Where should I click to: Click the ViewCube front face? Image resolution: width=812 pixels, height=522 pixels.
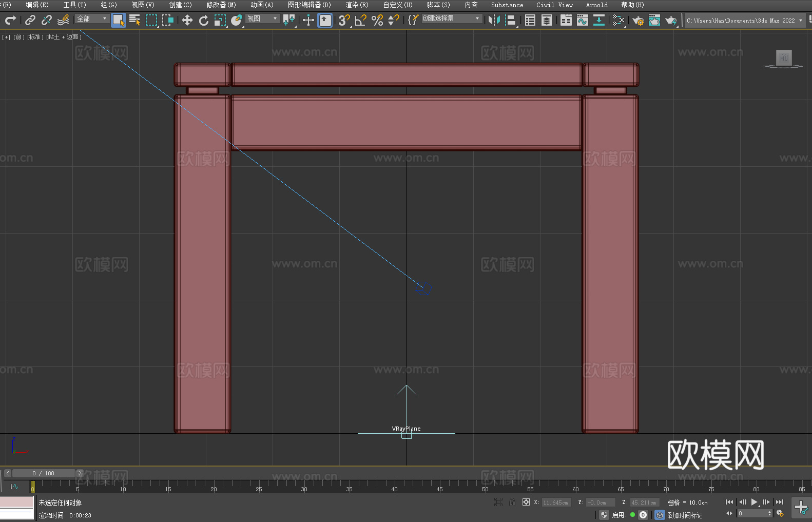784,57
